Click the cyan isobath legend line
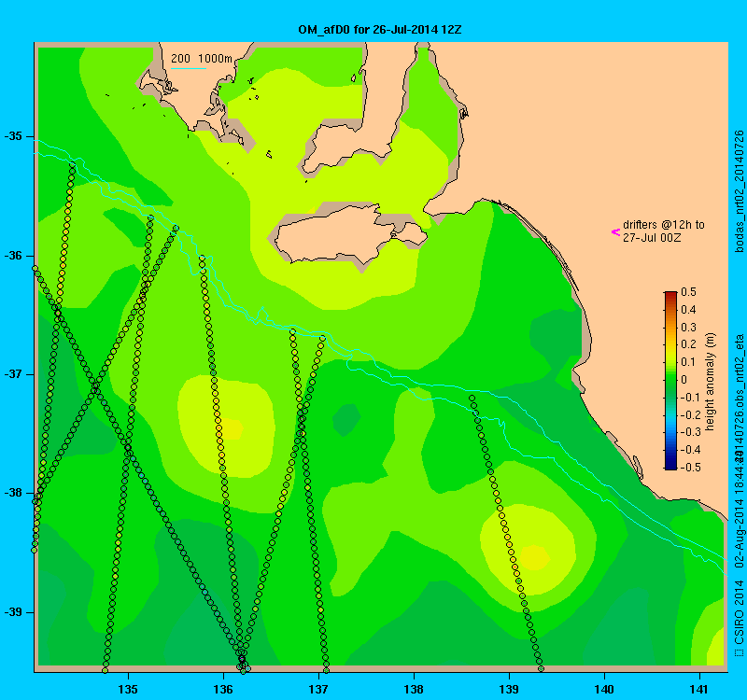Screen dimensions: 747x700 189,68
